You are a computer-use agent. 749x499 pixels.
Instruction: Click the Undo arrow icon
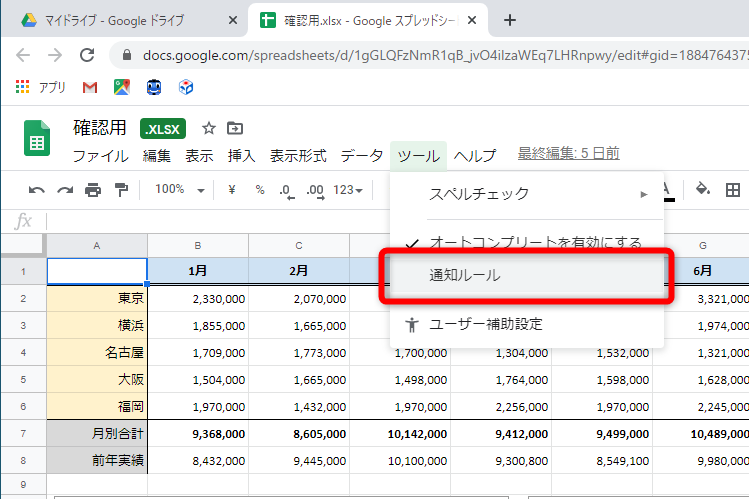point(37,190)
